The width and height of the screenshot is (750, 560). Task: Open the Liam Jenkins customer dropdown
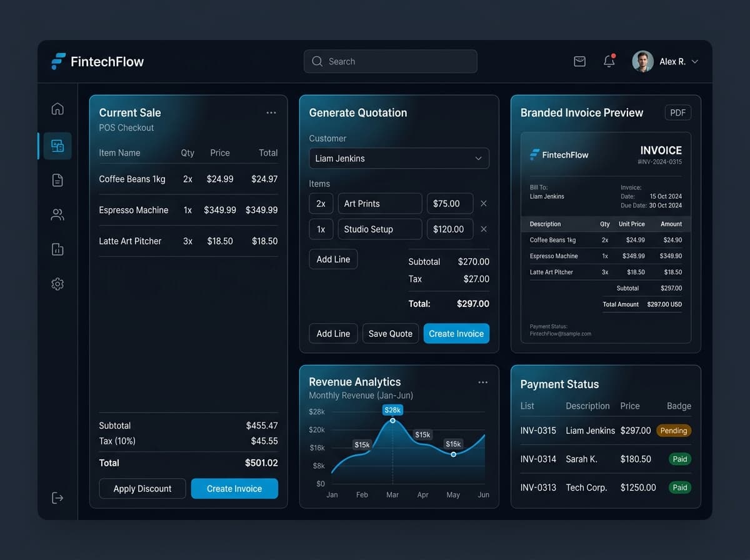[399, 158]
